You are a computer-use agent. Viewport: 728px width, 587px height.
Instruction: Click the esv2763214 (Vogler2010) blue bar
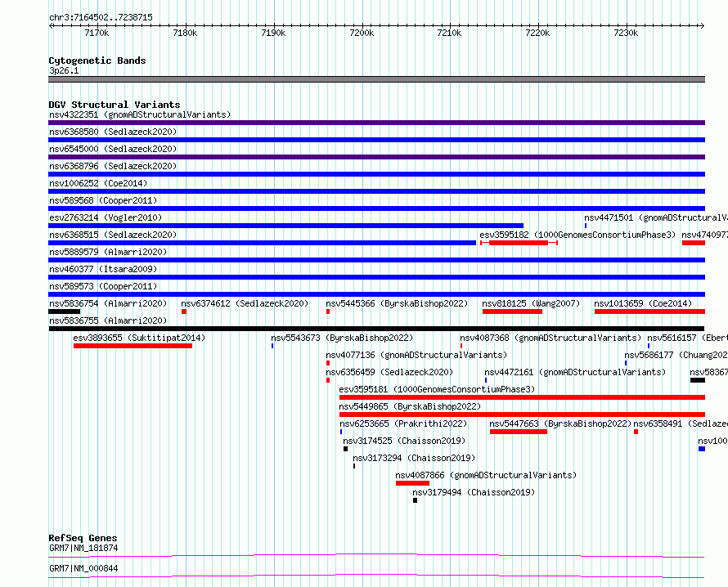286,226
